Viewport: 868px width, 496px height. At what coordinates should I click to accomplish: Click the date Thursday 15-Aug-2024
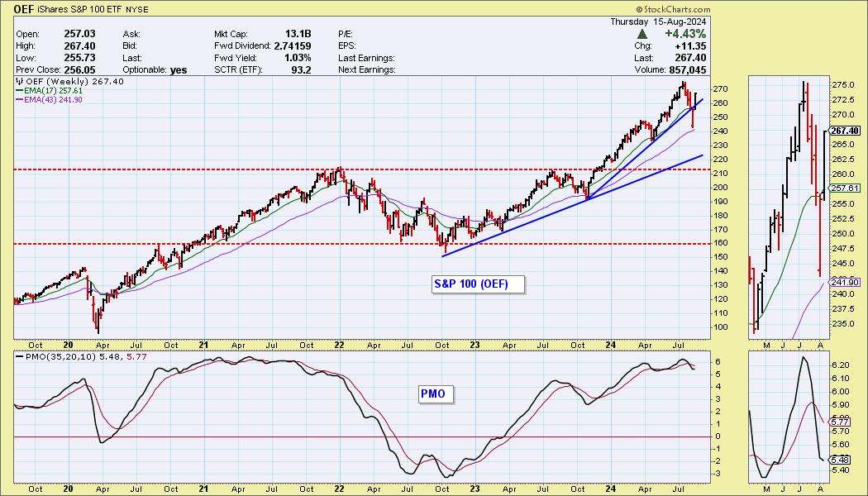click(658, 22)
